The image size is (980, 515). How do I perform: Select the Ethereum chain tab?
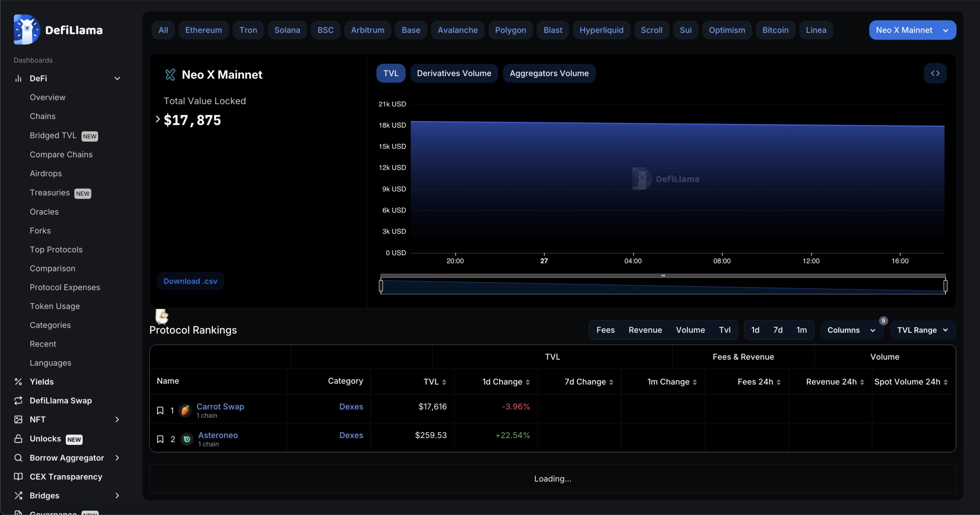203,30
